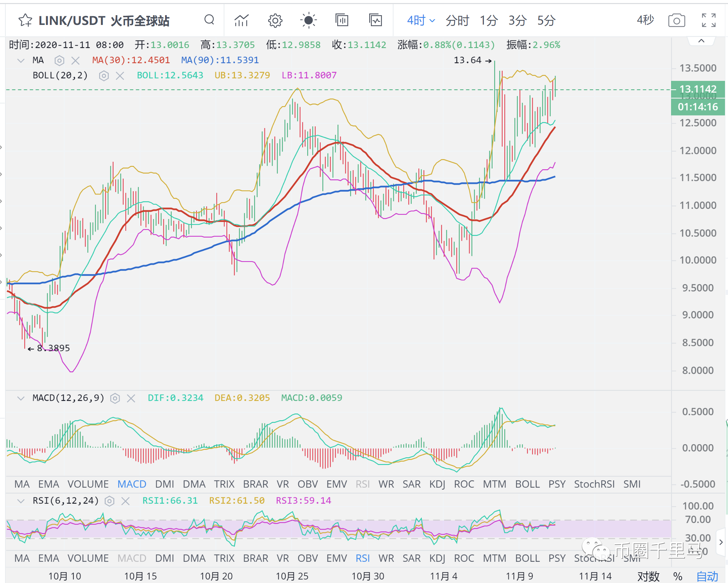Open the symbol search magnifier
Viewport: 728px width, 583px height.
209,20
